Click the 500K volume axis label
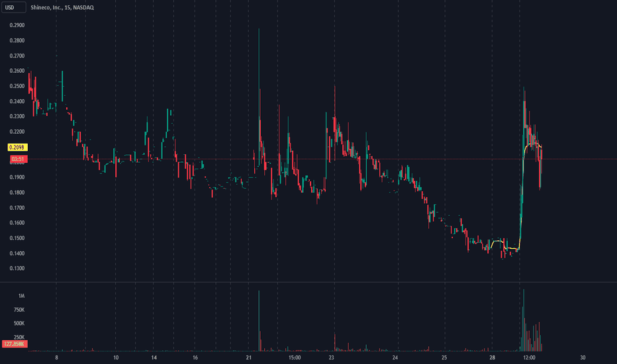The width and height of the screenshot is (617, 364). [x=19, y=324]
